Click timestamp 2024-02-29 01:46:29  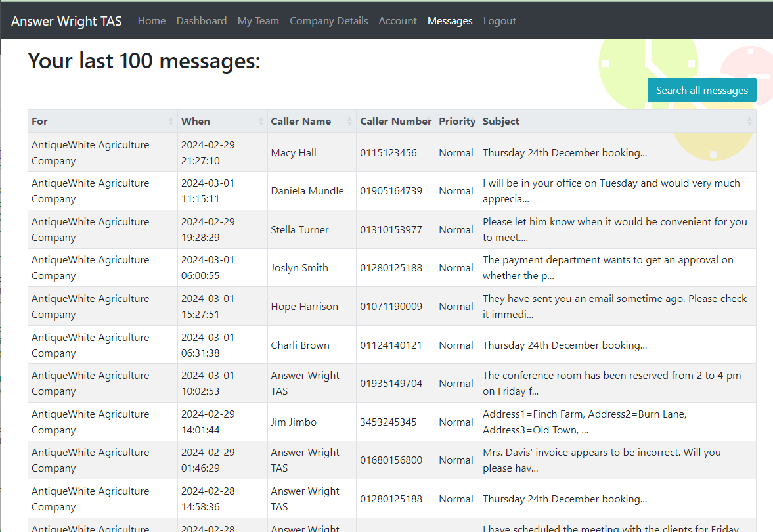(x=208, y=460)
